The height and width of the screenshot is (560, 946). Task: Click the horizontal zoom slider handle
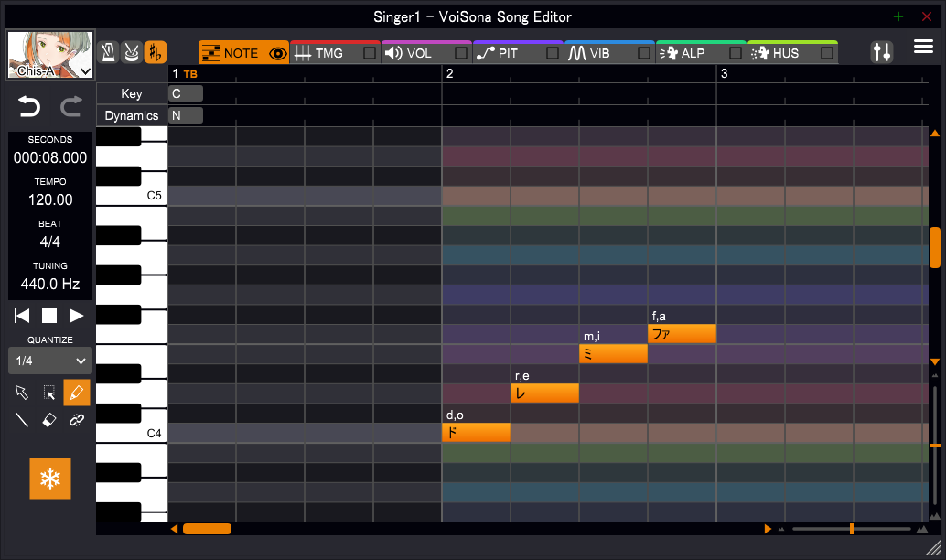851,529
